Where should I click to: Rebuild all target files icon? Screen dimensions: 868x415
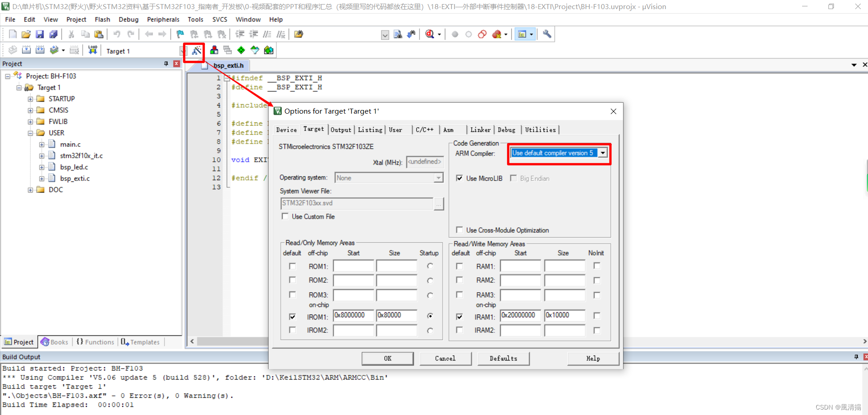coord(40,50)
